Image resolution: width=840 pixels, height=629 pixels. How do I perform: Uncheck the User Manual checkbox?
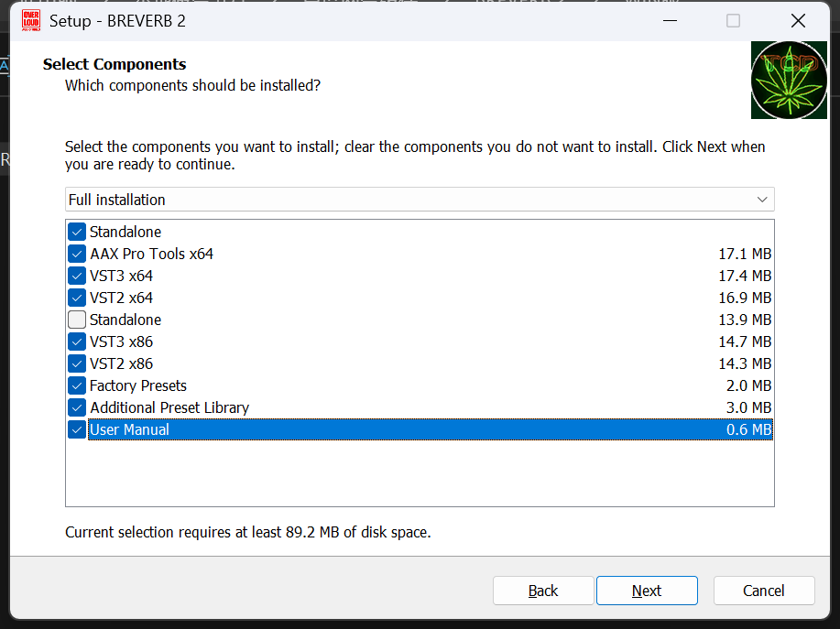point(77,429)
